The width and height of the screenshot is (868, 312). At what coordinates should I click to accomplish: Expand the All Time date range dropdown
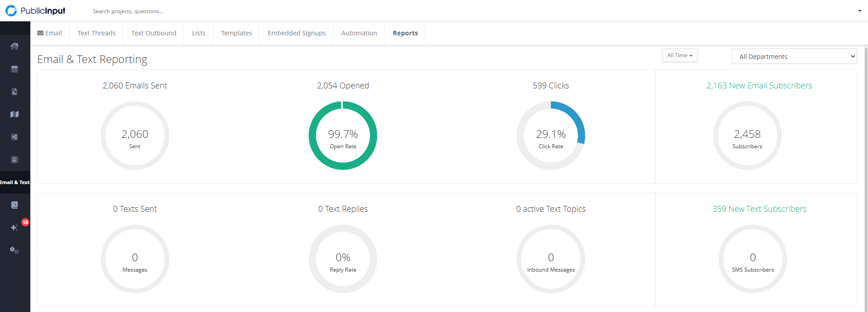680,55
